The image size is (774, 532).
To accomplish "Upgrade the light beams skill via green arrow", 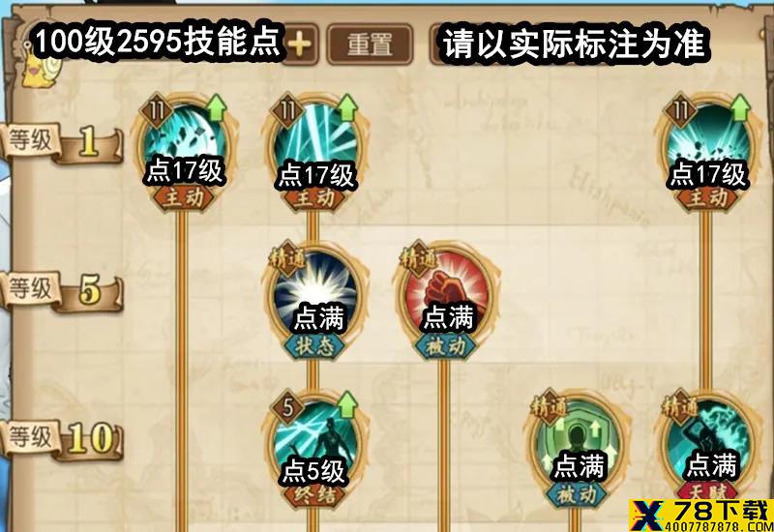I will click(x=347, y=108).
